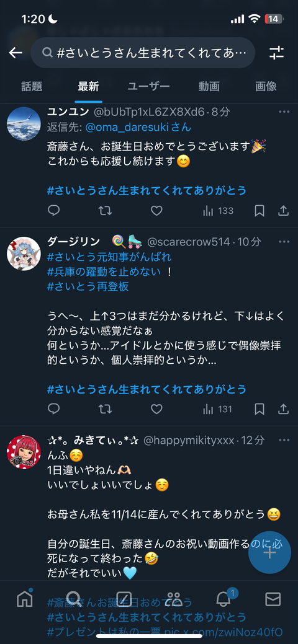Screen dimensions: 298x644
Task: Switch to the 話題 tab
Action: (x=32, y=87)
